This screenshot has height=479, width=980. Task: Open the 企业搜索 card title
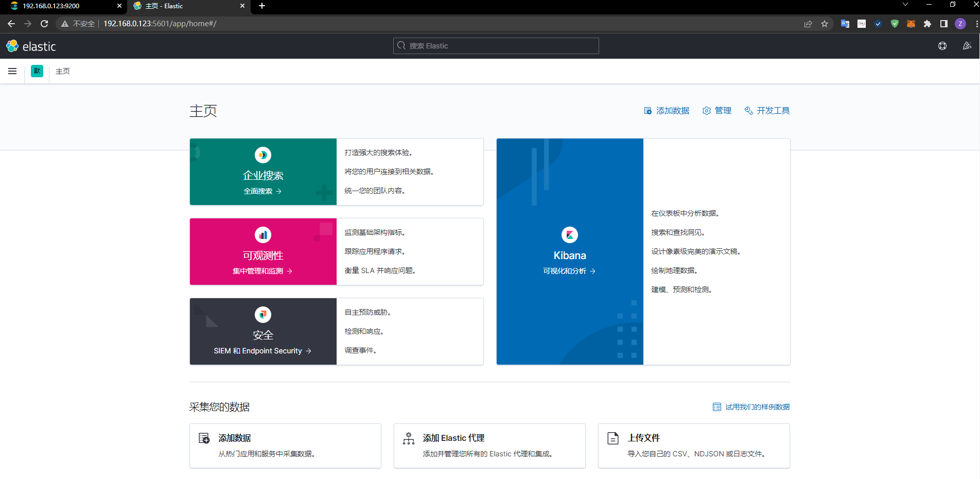263,176
